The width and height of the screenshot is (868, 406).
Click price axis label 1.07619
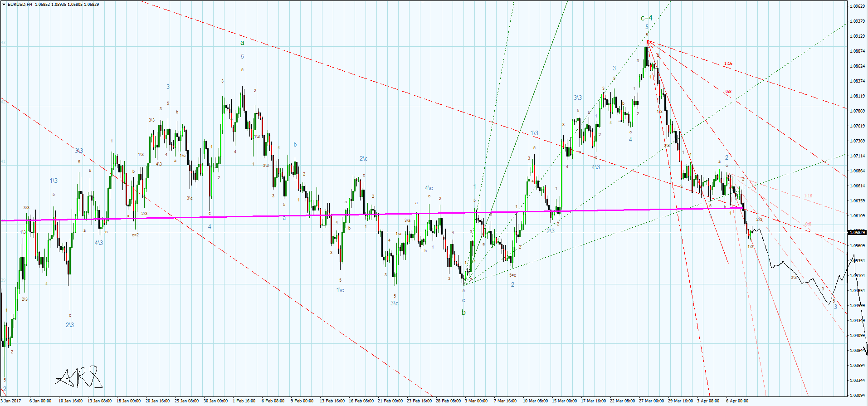coord(858,126)
